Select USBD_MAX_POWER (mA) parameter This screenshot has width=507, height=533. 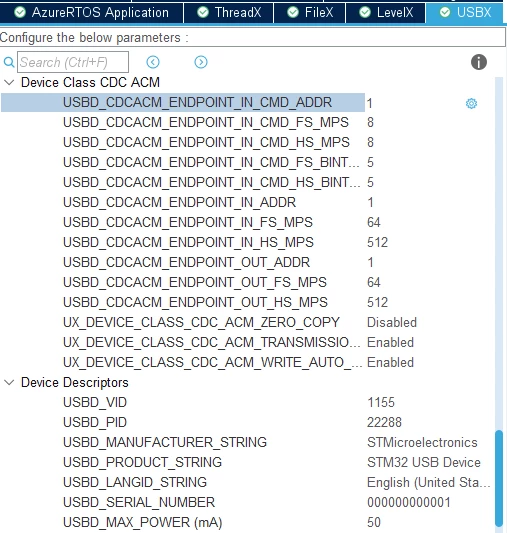click(142, 523)
